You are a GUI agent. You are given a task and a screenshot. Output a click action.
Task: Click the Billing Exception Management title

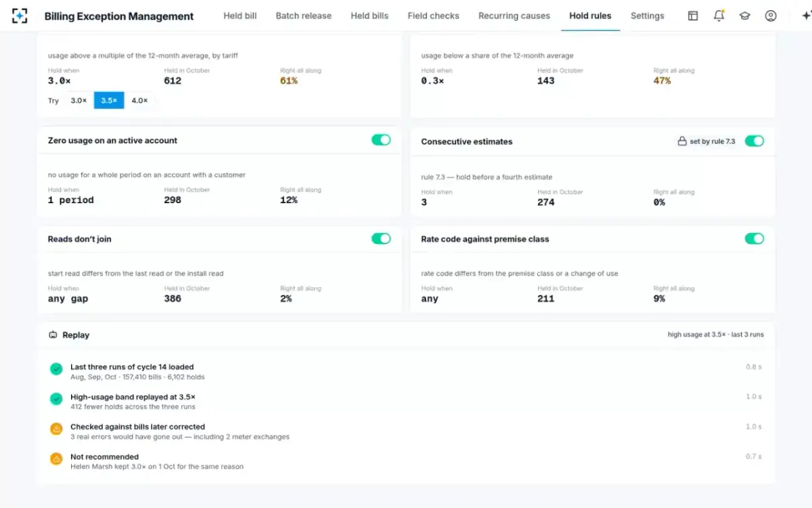click(119, 16)
